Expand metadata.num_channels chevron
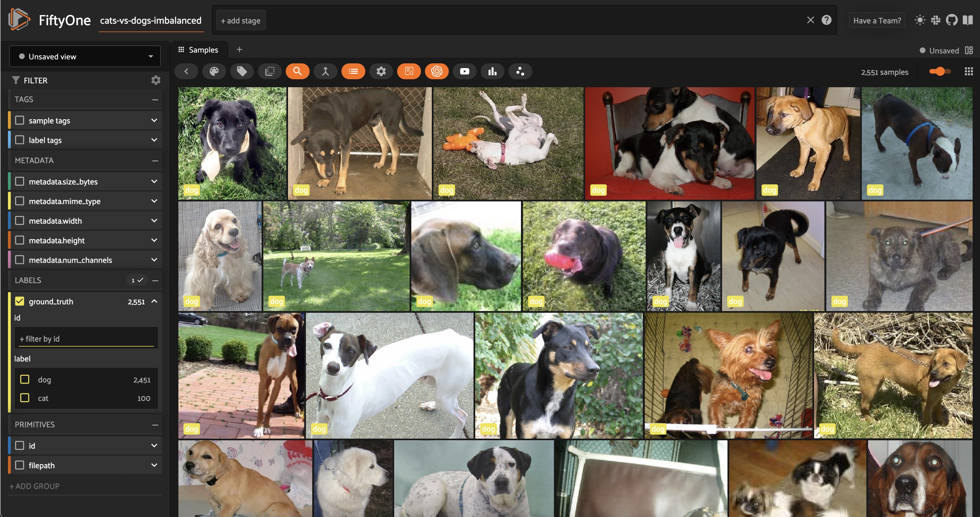 (x=154, y=260)
